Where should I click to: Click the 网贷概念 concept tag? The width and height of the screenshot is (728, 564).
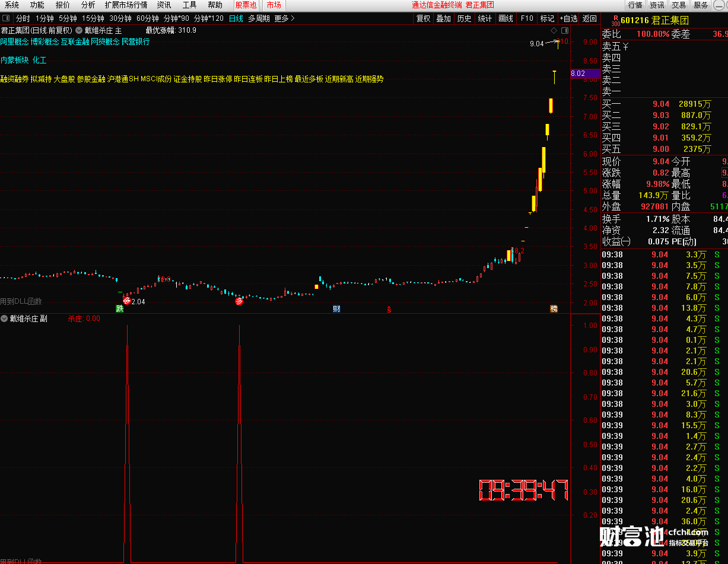(x=105, y=42)
